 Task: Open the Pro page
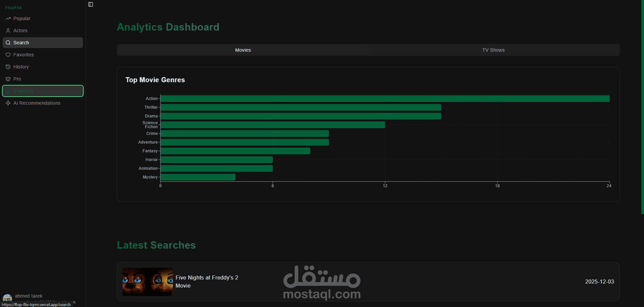(x=43, y=79)
